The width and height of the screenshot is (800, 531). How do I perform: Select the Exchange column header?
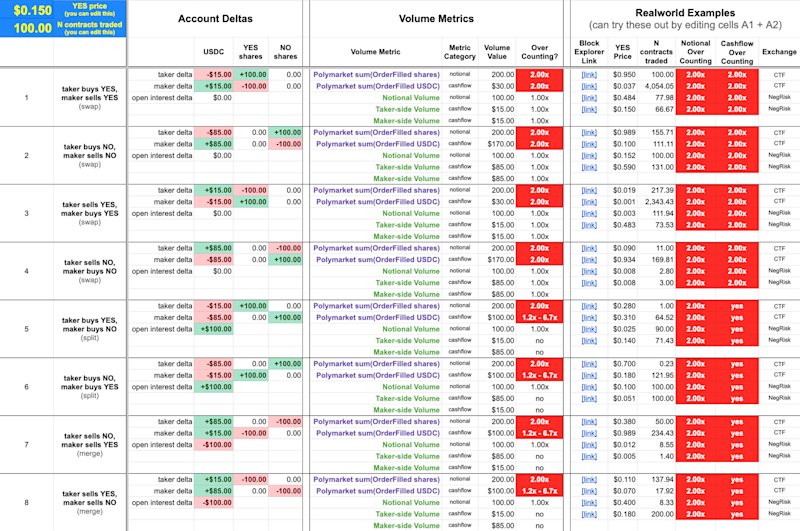click(779, 52)
